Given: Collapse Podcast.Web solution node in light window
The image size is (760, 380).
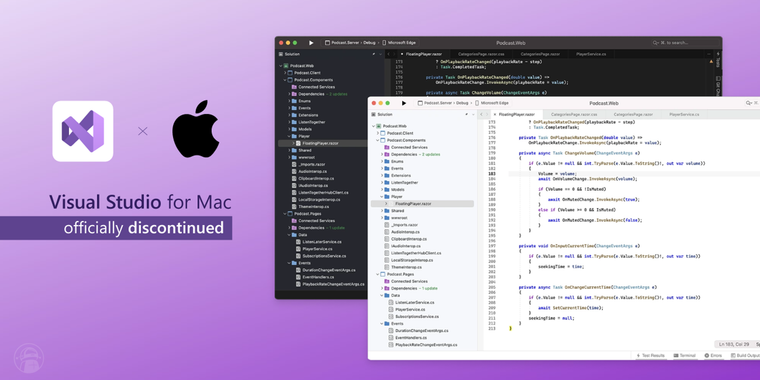Looking at the screenshot, I should click(374, 126).
